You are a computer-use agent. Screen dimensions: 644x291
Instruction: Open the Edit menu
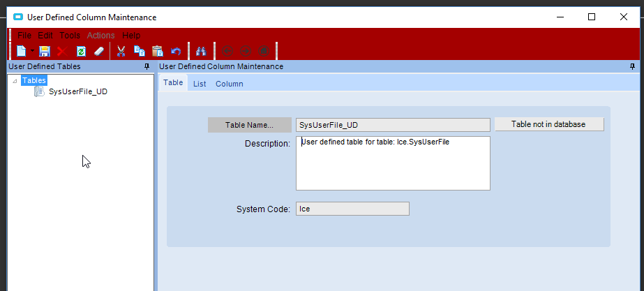pyautogui.click(x=45, y=36)
